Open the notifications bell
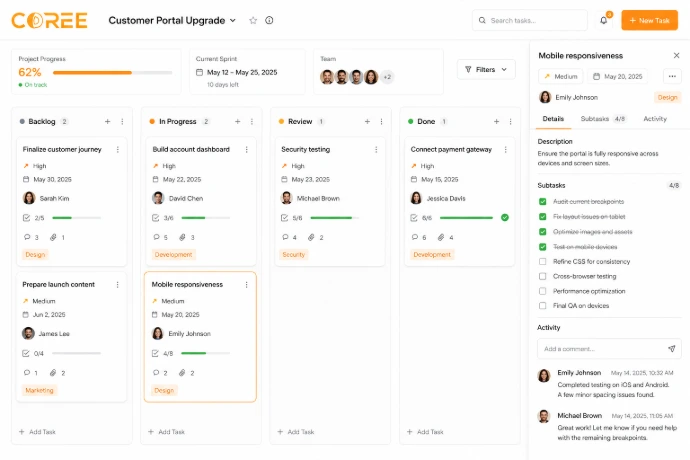This screenshot has width=690, height=460. [604, 20]
